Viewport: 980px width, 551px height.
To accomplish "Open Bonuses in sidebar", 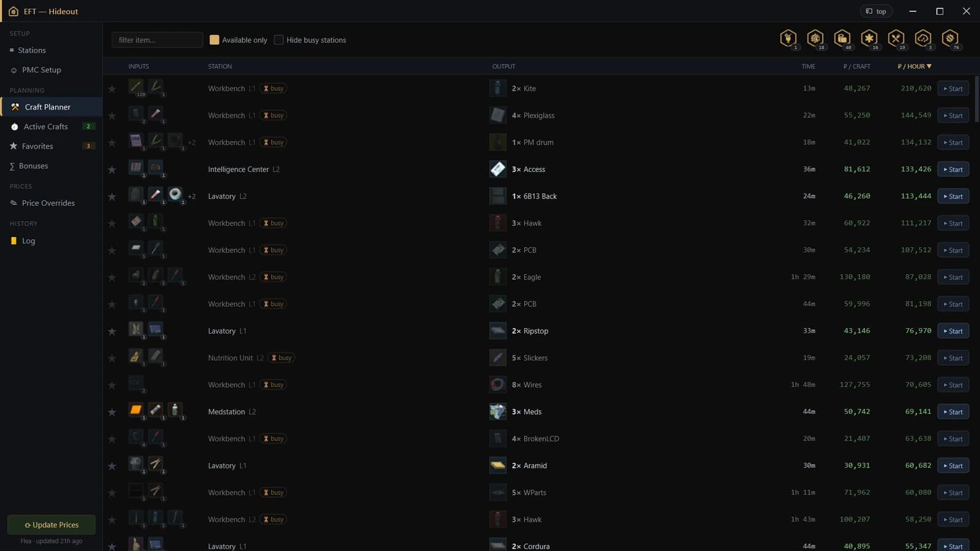I will tap(51, 166).
